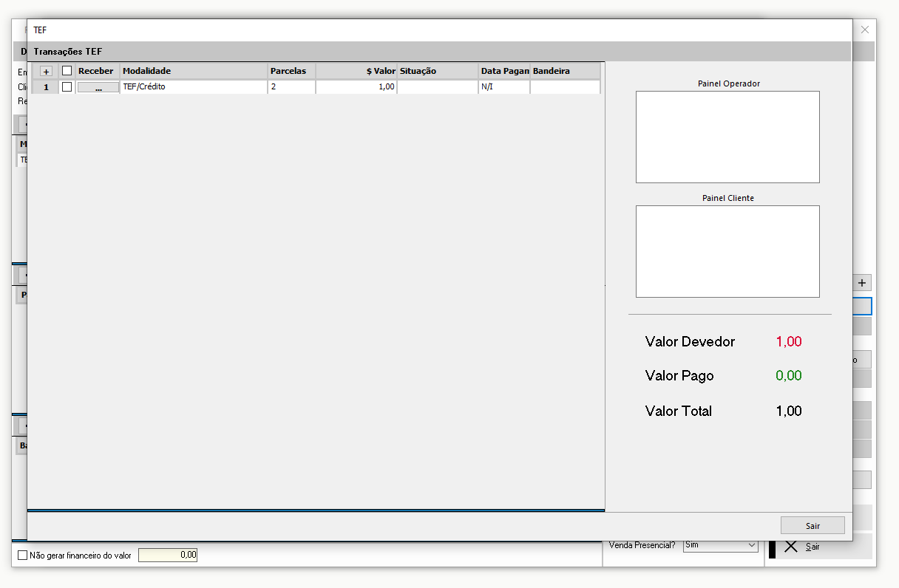This screenshot has width=899, height=588.
Task: Sort by the $ Valor column header
Action: click(x=356, y=71)
